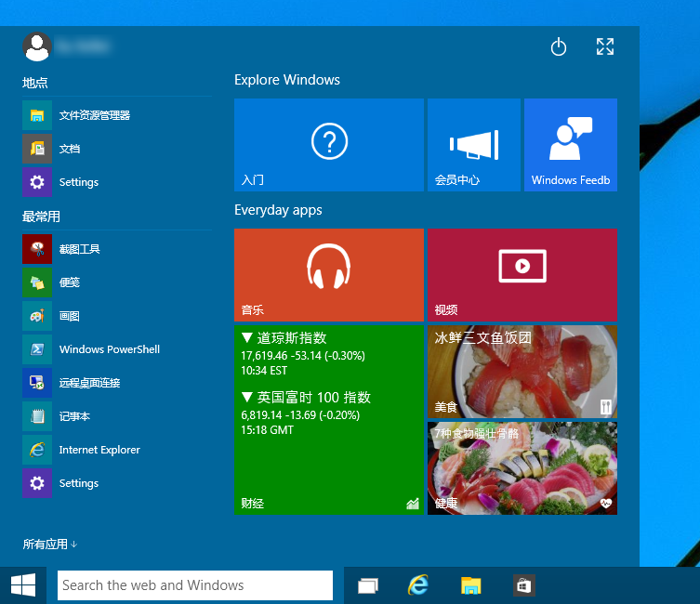The height and width of the screenshot is (604, 700).
Task: Launch 画图 paint app
Action: [x=117, y=316]
